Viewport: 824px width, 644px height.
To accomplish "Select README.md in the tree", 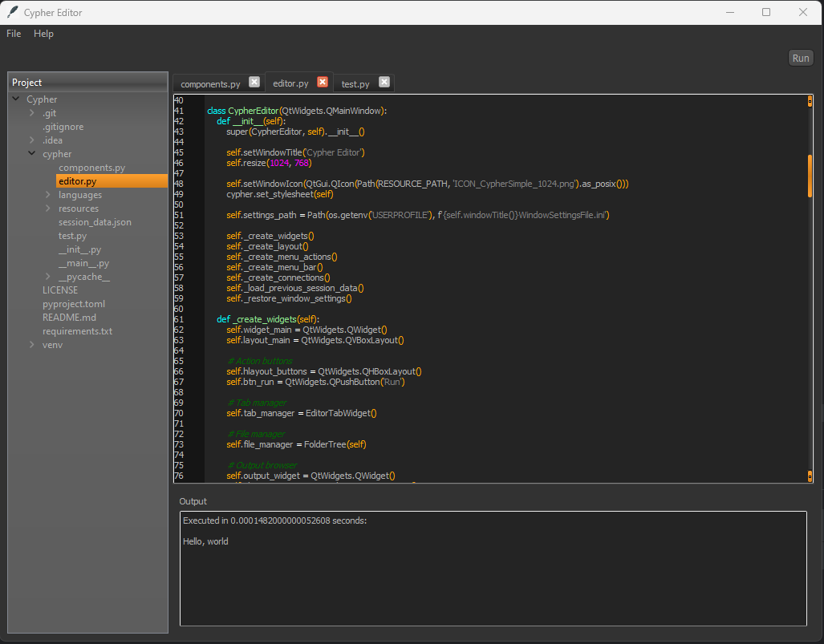I will pyautogui.click(x=69, y=318).
